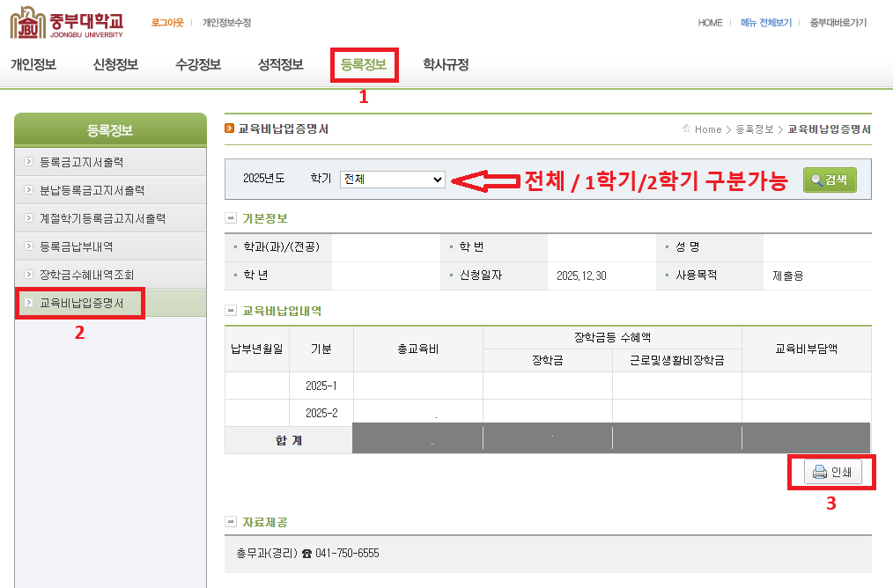893x588 pixels.
Task: Open 등록금고지서출력 in the sidebar
Action: point(82,162)
